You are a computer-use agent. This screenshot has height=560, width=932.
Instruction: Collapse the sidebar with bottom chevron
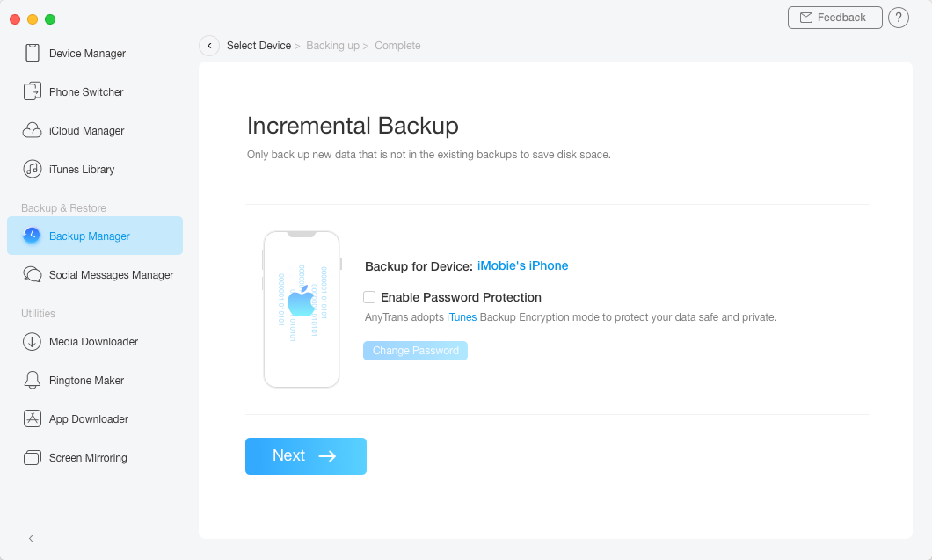[32, 538]
